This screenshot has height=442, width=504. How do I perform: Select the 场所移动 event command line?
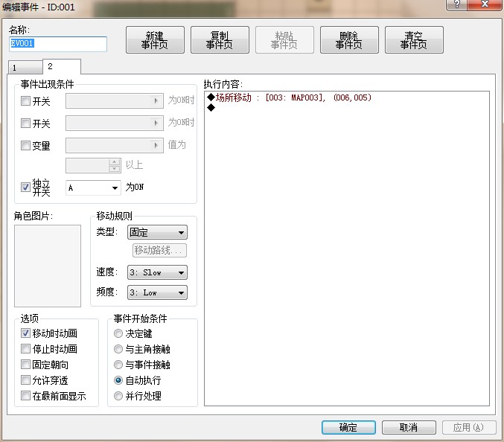pyautogui.click(x=346, y=97)
